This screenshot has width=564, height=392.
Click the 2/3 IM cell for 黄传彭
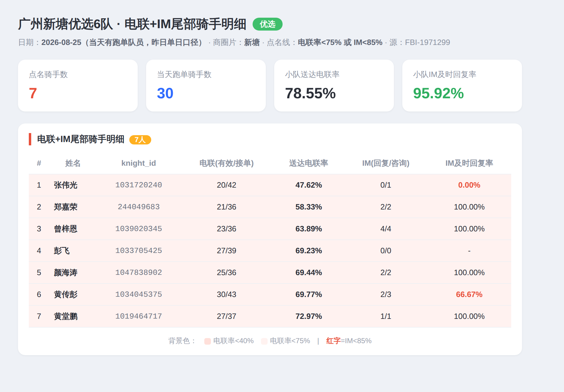pyautogui.click(x=385, y=294)
